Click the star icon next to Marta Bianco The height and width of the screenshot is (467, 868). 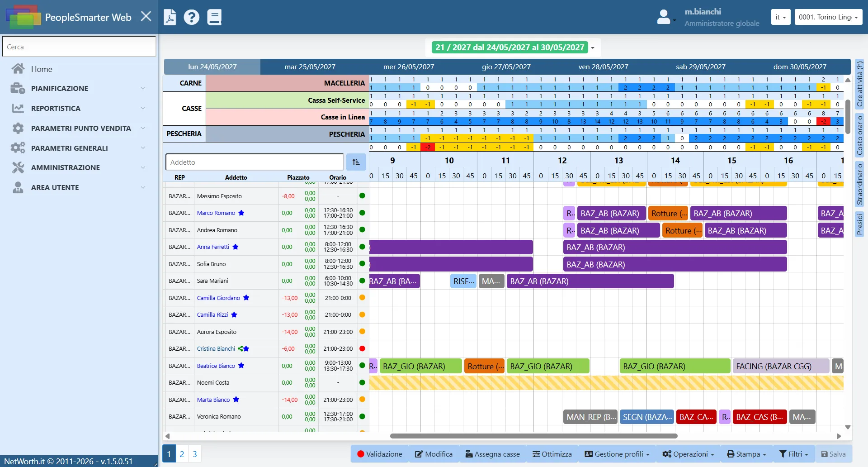point(236,400)
